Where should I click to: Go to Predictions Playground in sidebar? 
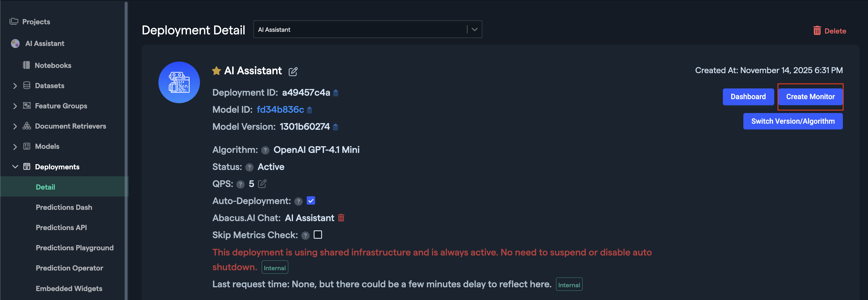(x=74, y=248)
